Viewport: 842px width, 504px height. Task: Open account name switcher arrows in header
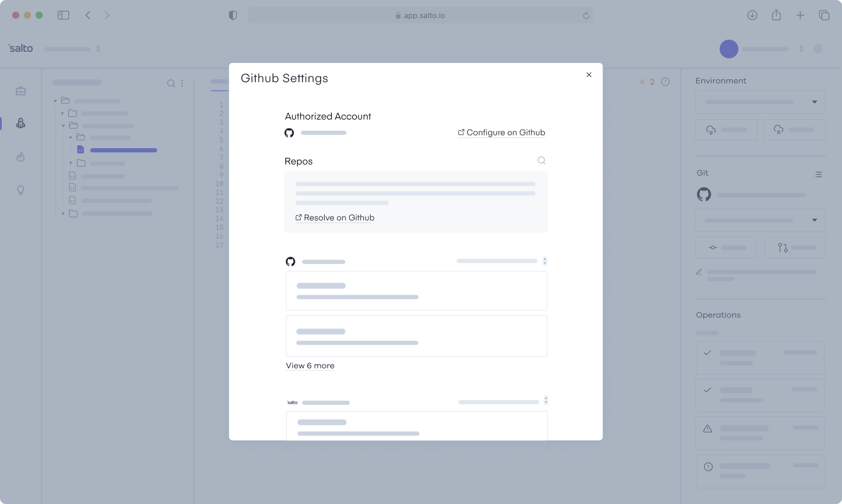click(801, 49)
